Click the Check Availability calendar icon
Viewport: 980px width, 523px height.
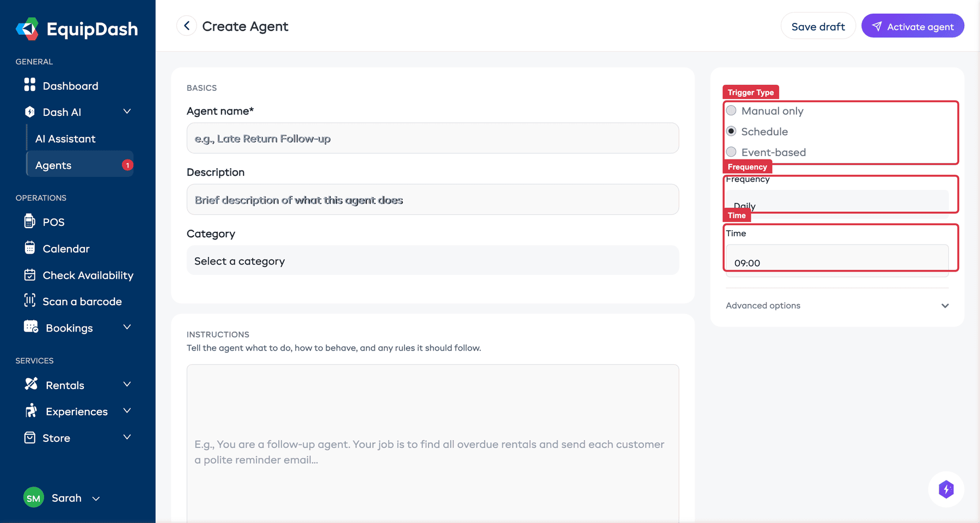click(30, 275)
